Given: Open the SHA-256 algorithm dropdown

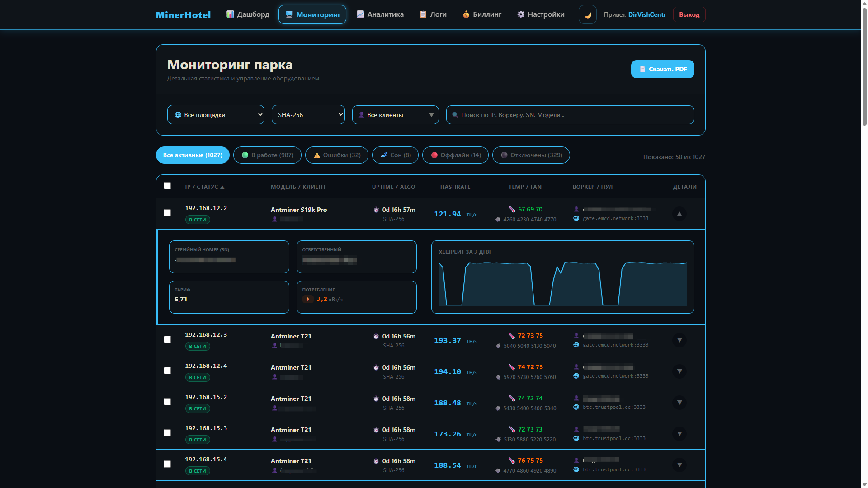Looking at the screenshot, I should (x=308, y=115).
